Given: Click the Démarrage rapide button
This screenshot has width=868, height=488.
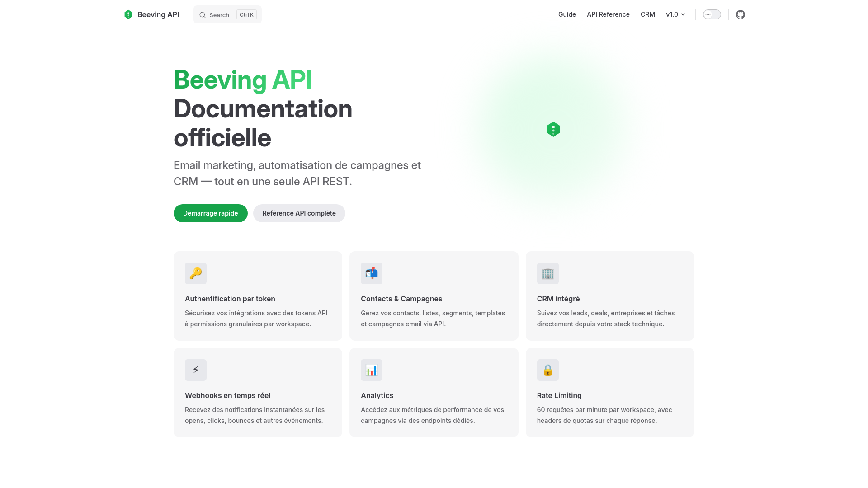Looking at the screenshot, I should coord(211,213).
